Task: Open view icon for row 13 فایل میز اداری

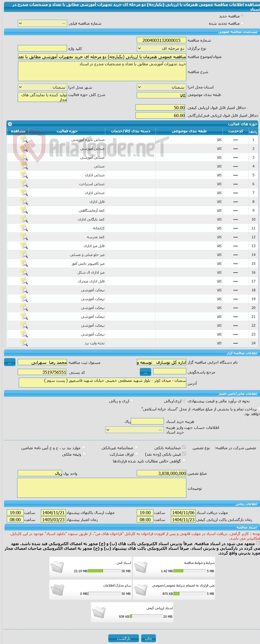Action: (24, 246)
